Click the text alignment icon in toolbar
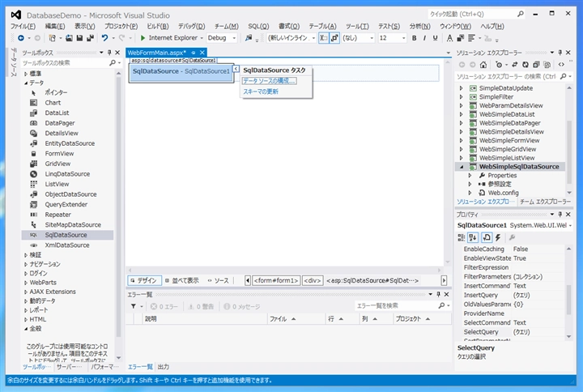Image resolution: width=583 pixels, height=392 pixels. pyautogui.click(x=471, y=38)
